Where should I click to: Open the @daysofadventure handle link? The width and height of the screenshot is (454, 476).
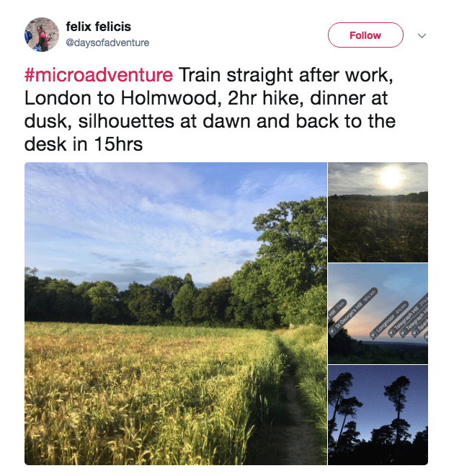[x=107, y=43]
